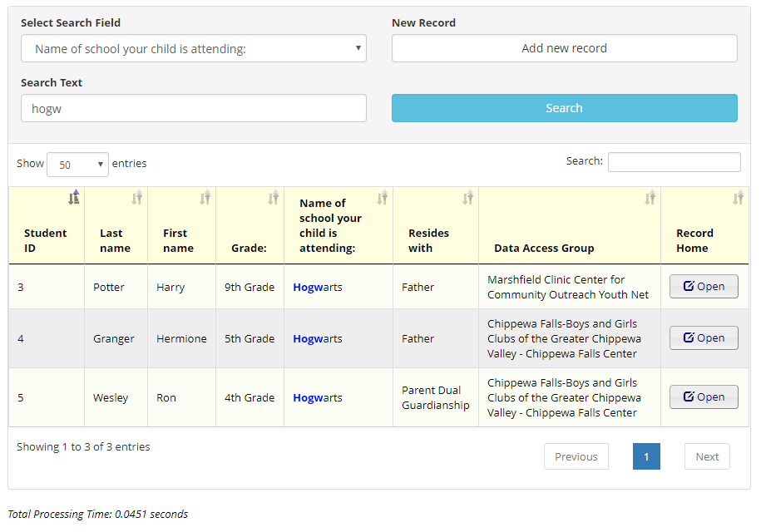Click the Student ID header text
This screenshot has height=532, width=761.
click(45, 240)
